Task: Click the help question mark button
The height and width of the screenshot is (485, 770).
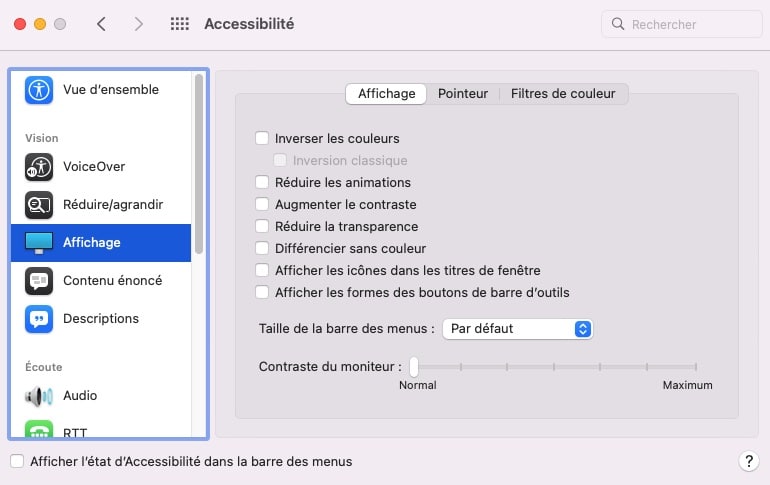Action: pyautogui.click(x=748, y=461)
